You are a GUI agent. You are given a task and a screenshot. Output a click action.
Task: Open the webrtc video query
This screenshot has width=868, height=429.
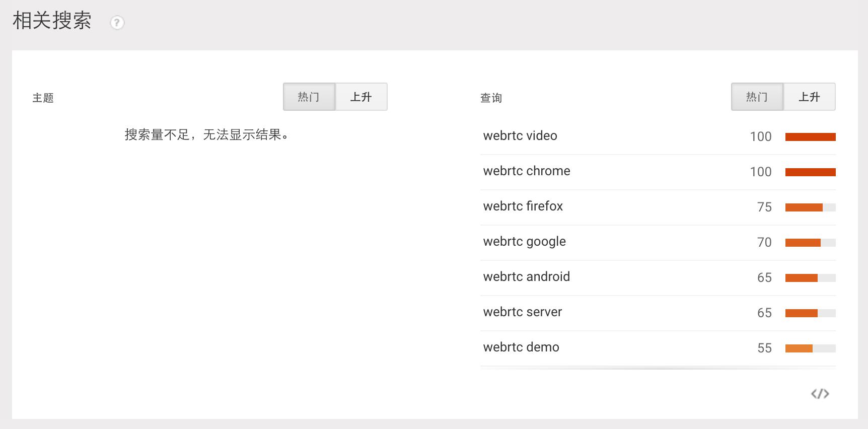point(520,136)
